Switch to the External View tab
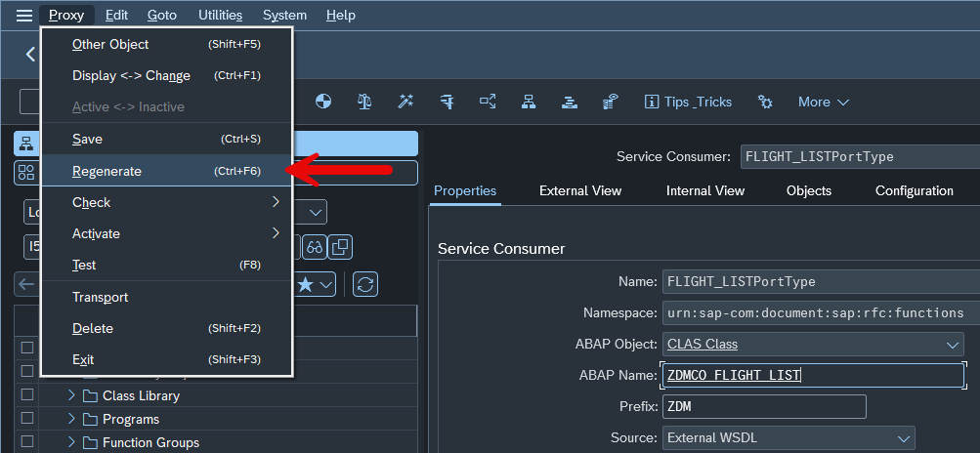 coord(580,190)
